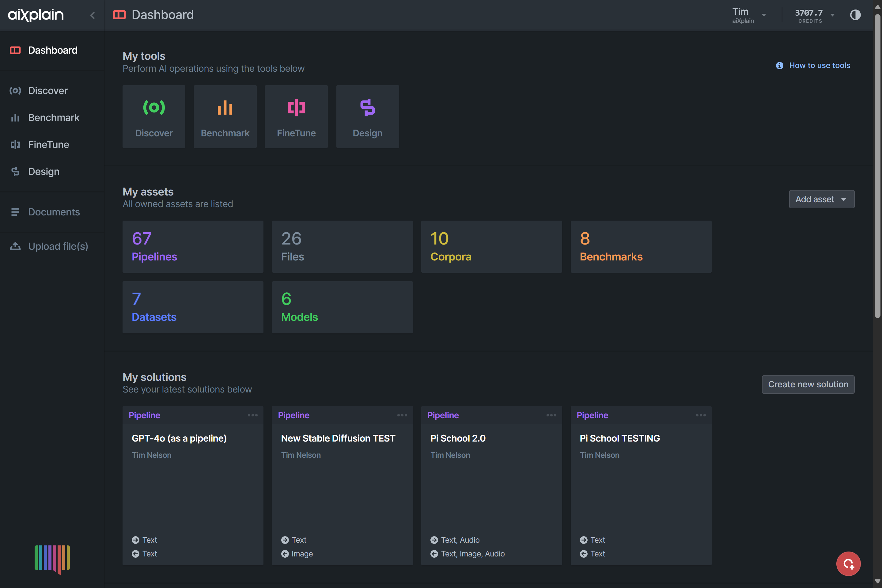This screenshot has height=588, width=882.
Task: Toggle the light/dark theme icon
Action: pyautogui.click(x=855, y=15)
